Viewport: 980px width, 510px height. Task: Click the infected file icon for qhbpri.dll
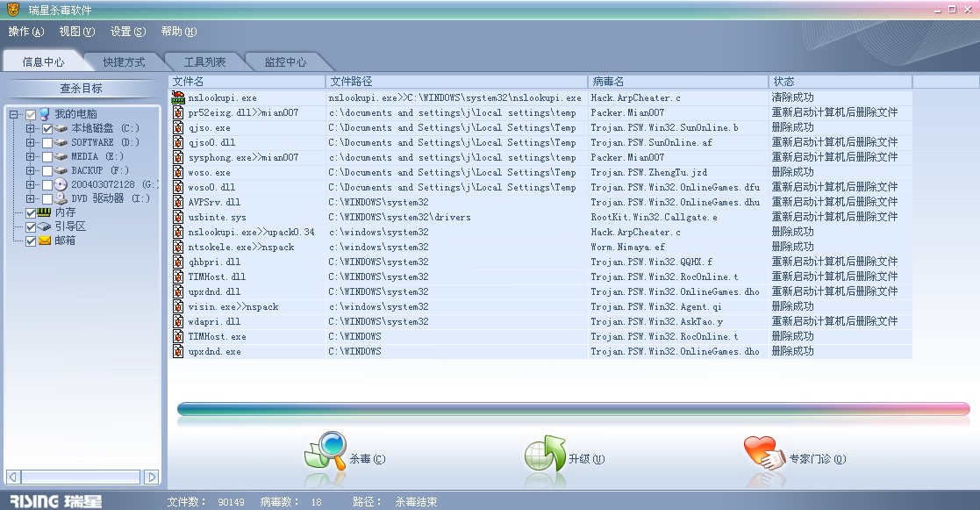pyautogui.click(x=178, y=262)
